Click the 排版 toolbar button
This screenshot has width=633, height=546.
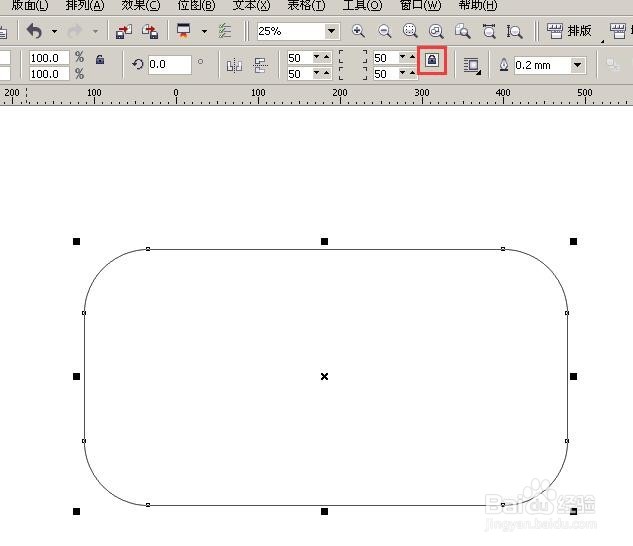569,31
